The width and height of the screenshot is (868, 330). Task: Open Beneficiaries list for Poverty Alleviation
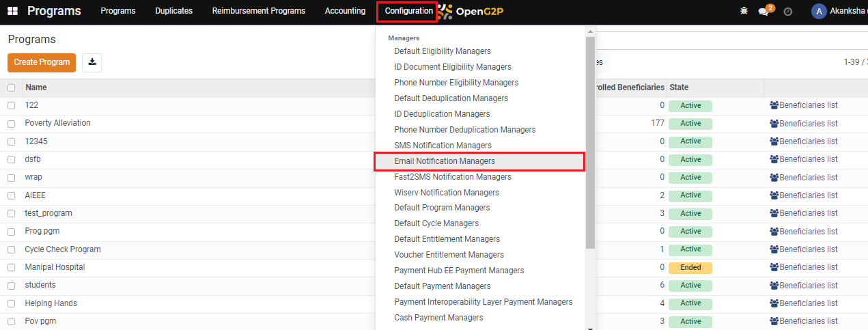click(x=803, y=124)
